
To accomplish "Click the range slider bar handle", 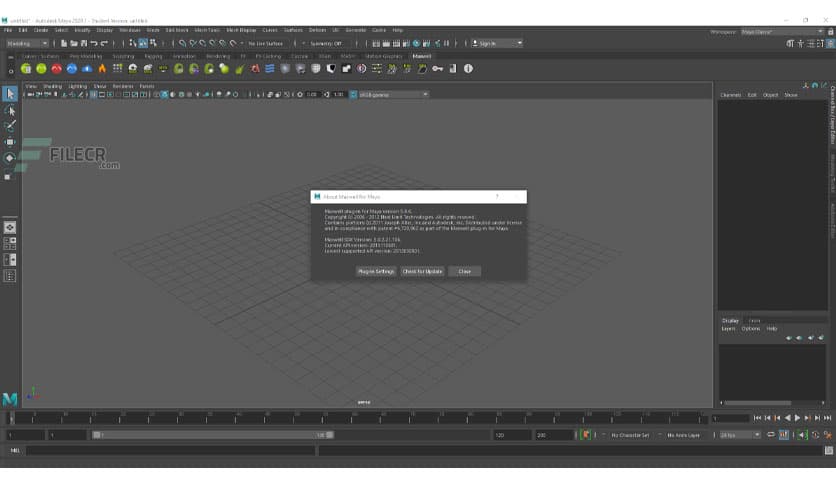I will pyautogui.click(x=213, y=435).
